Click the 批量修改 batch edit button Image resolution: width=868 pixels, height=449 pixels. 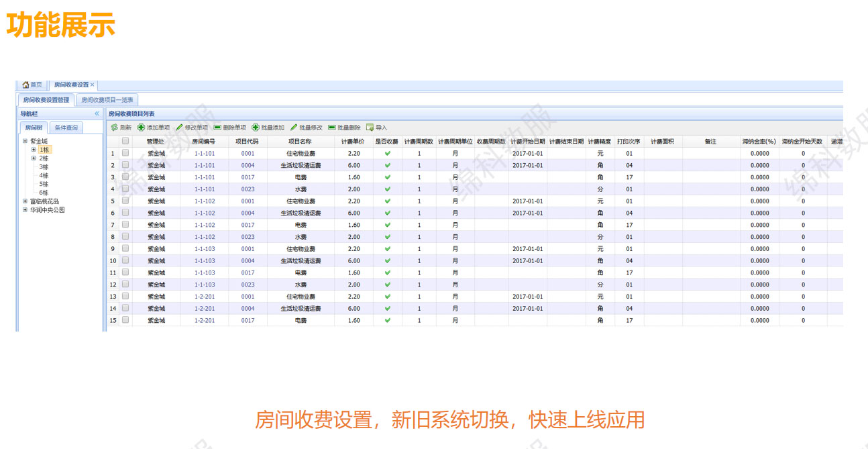click(307, 128)
